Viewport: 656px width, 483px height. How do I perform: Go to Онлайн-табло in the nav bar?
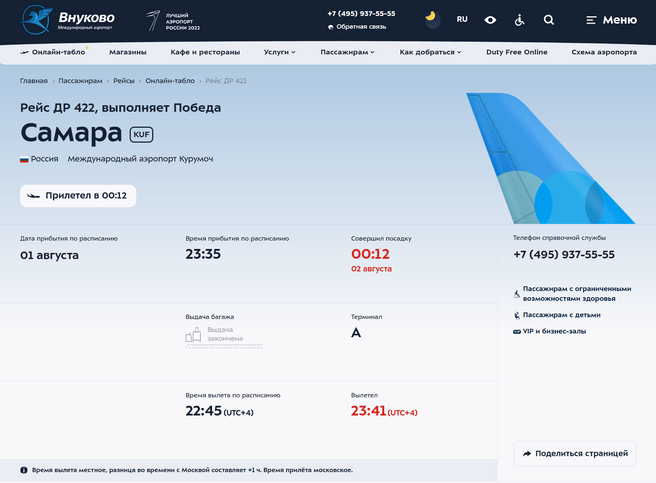tap(53, 52)
